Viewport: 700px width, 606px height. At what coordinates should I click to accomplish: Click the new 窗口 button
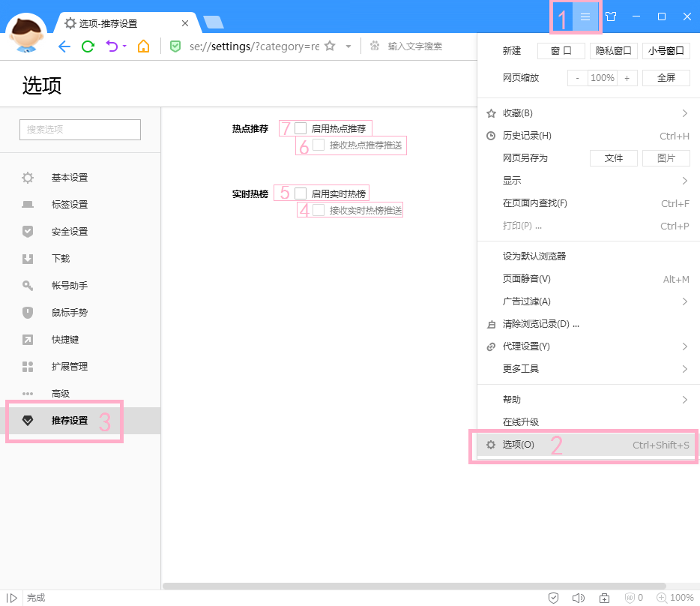click(561, 51)
